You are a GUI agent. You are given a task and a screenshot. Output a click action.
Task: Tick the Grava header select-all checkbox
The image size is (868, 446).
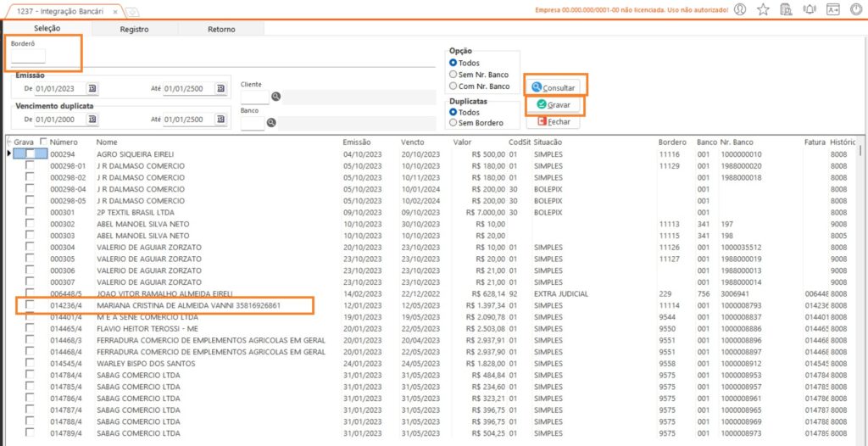[x=43, y=142]
